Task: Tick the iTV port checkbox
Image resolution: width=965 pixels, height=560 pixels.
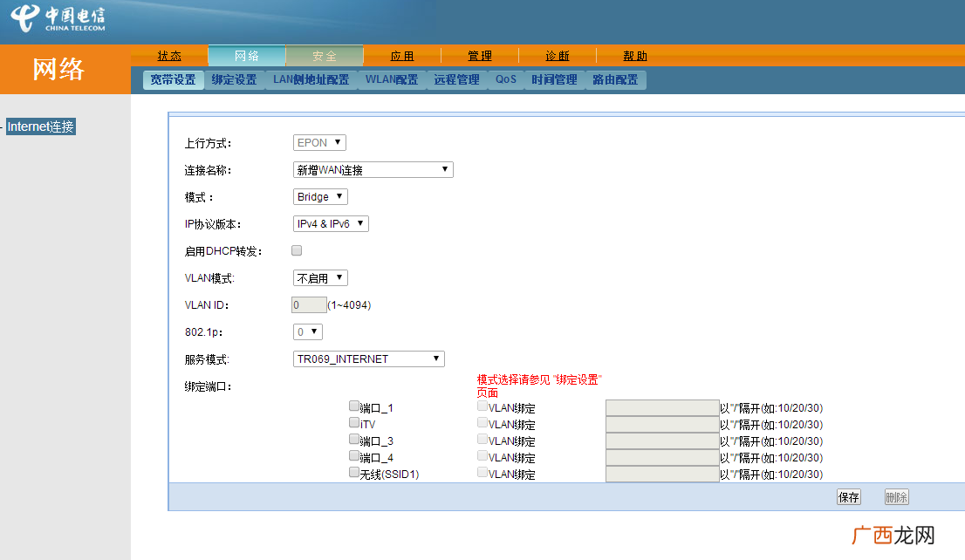Action: tap(354, 422)
